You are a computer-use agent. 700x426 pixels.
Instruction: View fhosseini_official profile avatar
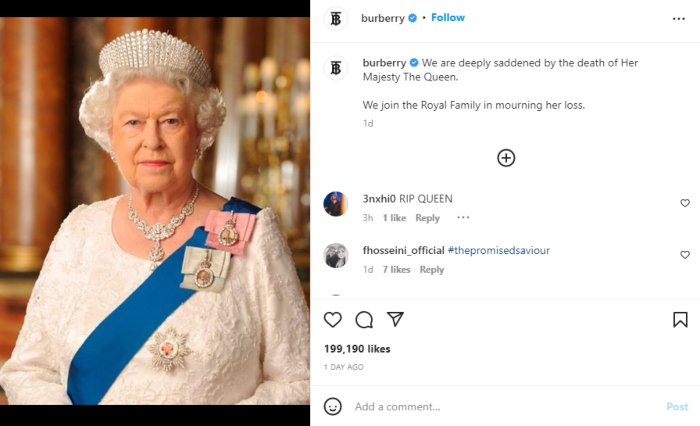pyautogui.click(x=336, y=255)
